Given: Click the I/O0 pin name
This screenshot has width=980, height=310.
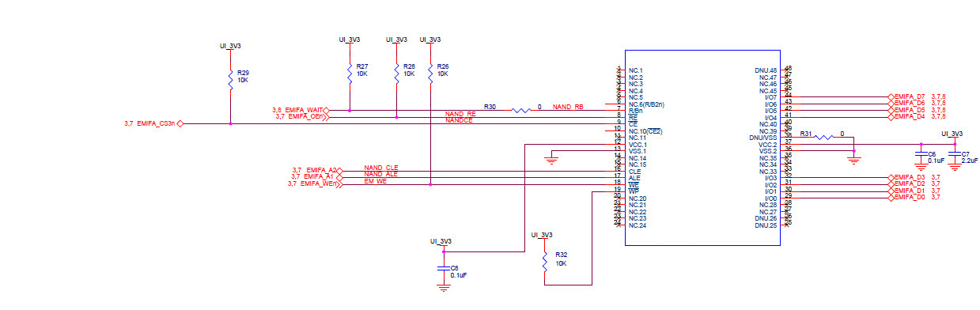Looking at the screenshot, I should click(x=771, y=198).
